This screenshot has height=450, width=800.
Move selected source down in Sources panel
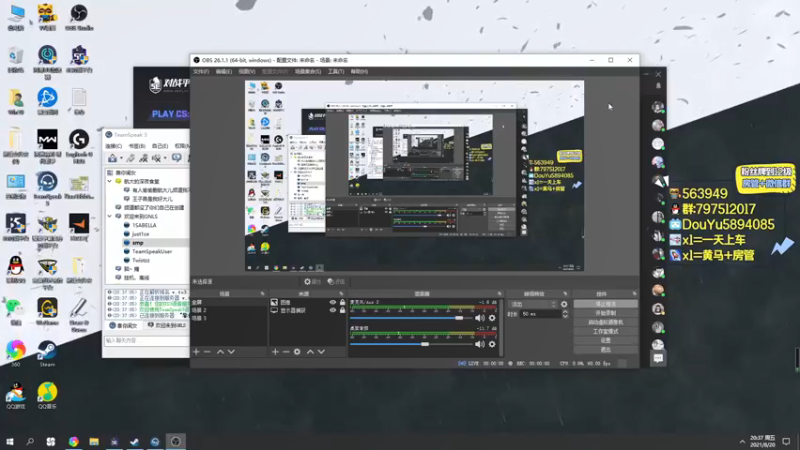(x=321, y=352)
